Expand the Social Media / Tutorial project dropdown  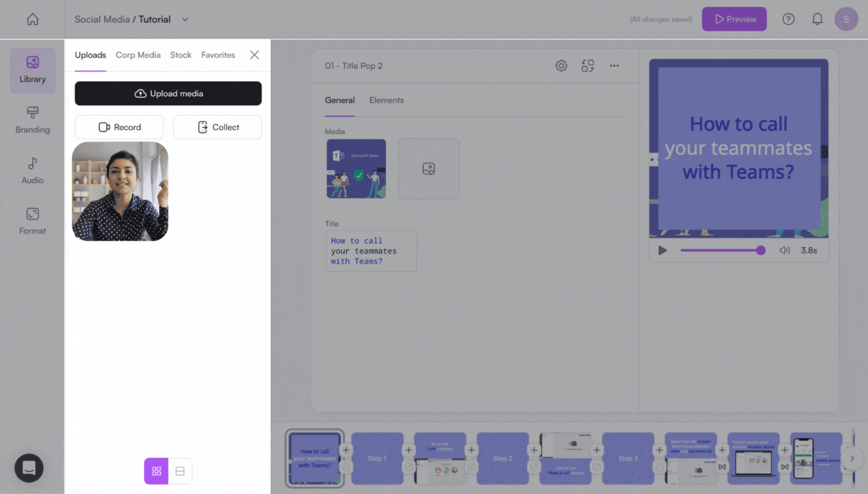pos(185,19)
